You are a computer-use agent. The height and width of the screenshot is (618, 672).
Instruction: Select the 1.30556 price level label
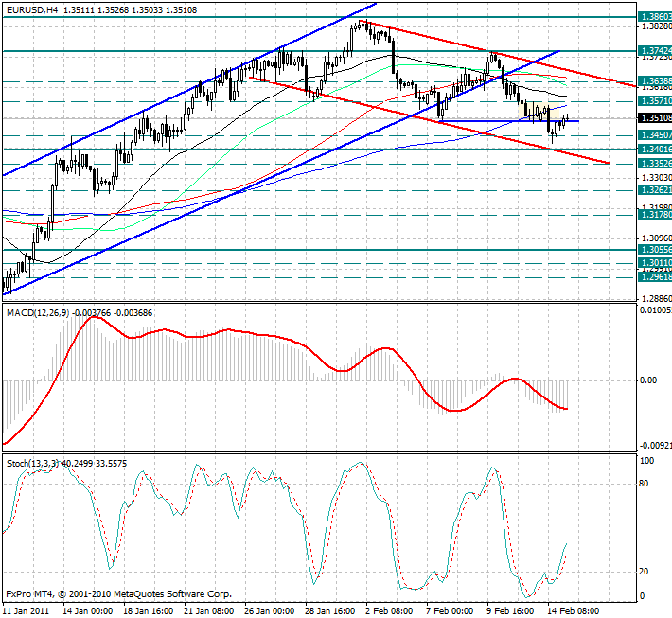655,250
